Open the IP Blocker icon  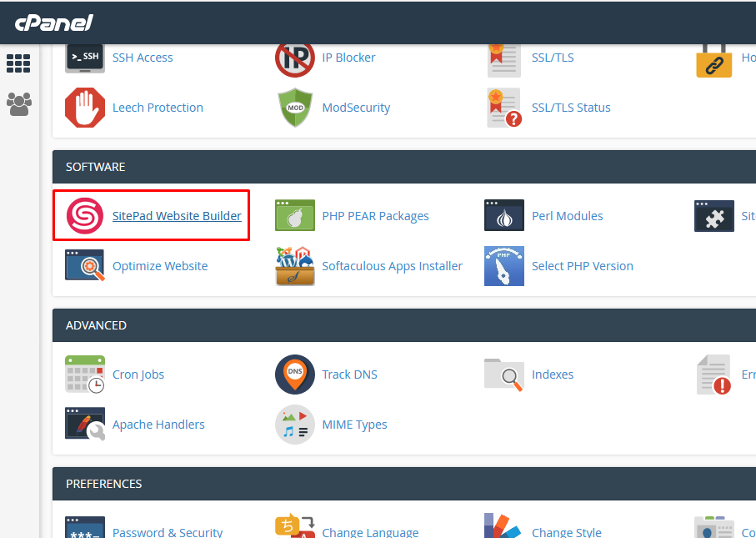(x=294, y=60)
